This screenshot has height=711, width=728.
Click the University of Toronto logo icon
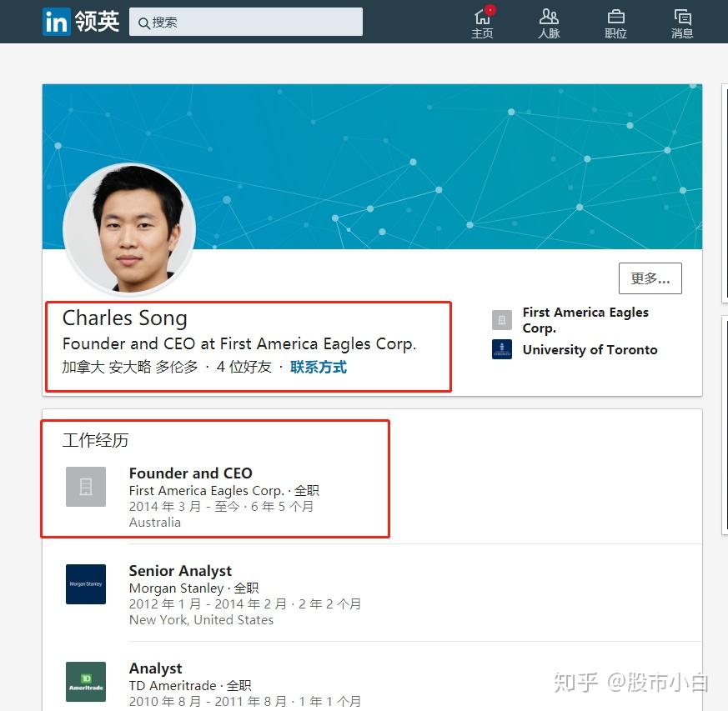500,350
